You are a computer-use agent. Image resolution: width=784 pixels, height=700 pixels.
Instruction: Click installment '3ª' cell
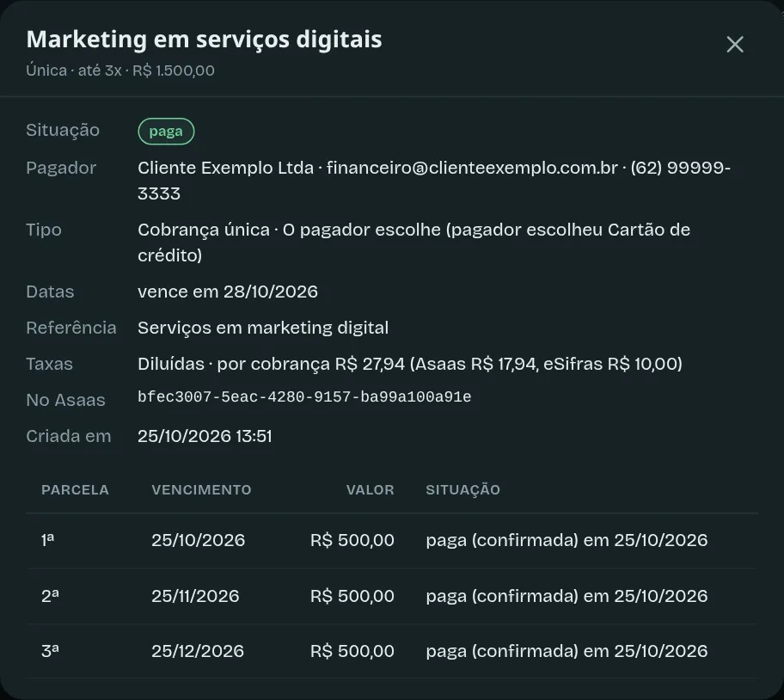click(x=50, y=651)
